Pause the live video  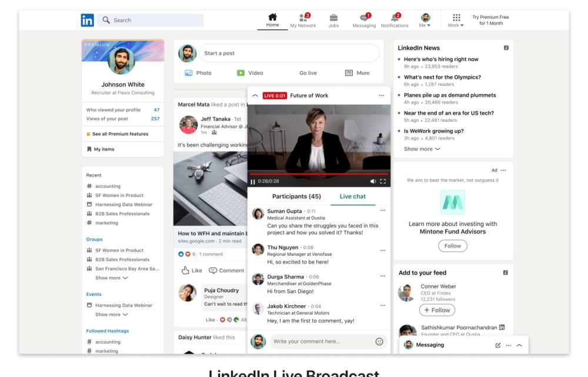coord(253,182)
